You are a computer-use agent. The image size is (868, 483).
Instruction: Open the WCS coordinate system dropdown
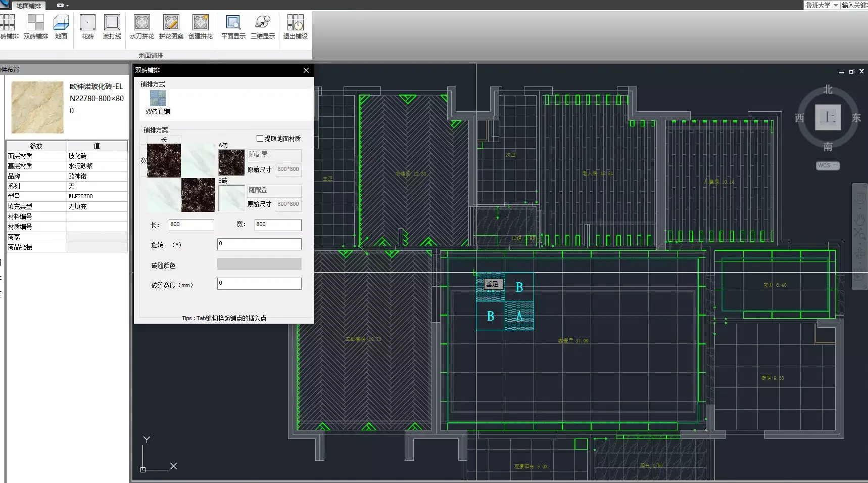[x=828, y=166]
